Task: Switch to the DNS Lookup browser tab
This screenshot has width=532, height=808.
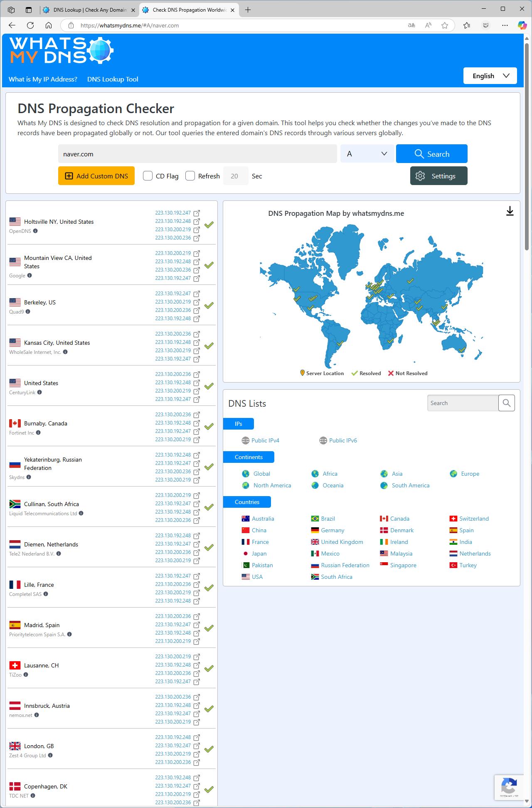Action: click(x=89, y=10)
